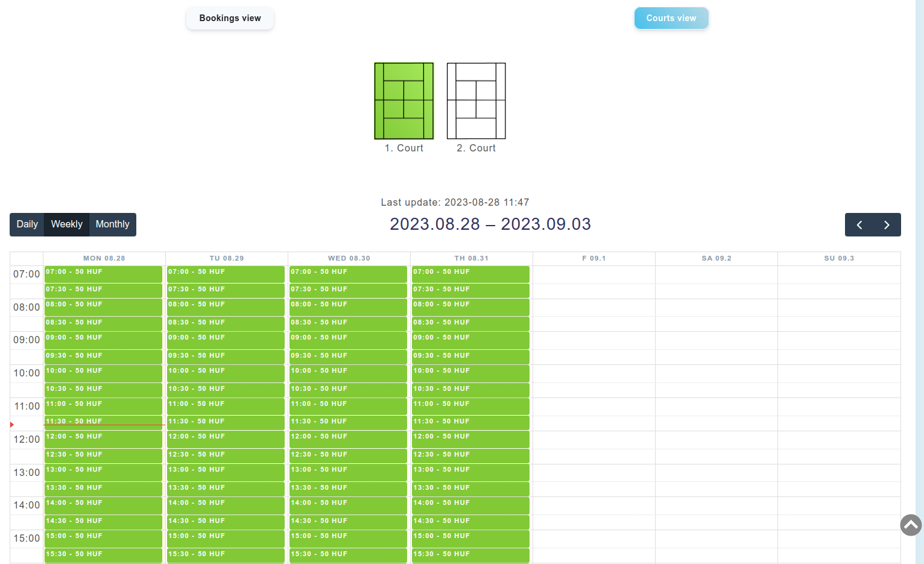Book Monday 07:00 slot for 50 HUF
This screenshot has height=564, width=924.
point(103,274)
